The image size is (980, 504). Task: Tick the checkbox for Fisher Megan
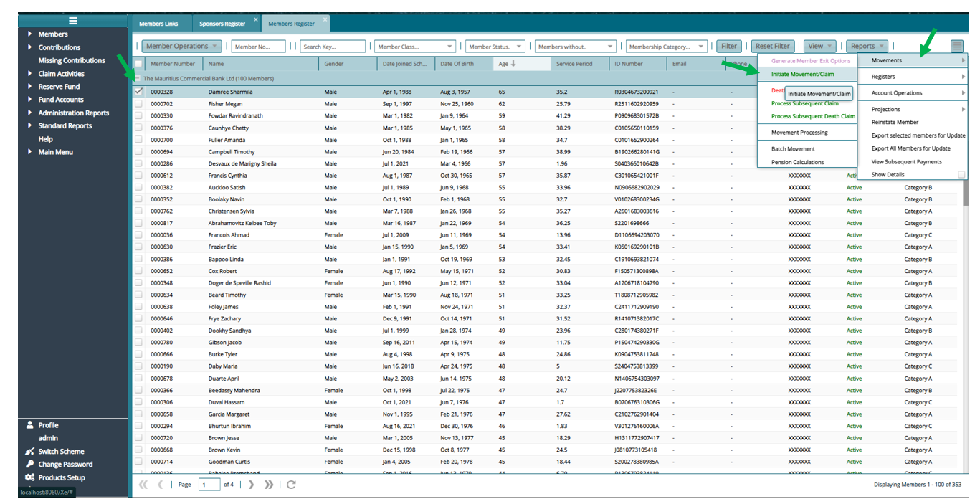click(138, 104)
